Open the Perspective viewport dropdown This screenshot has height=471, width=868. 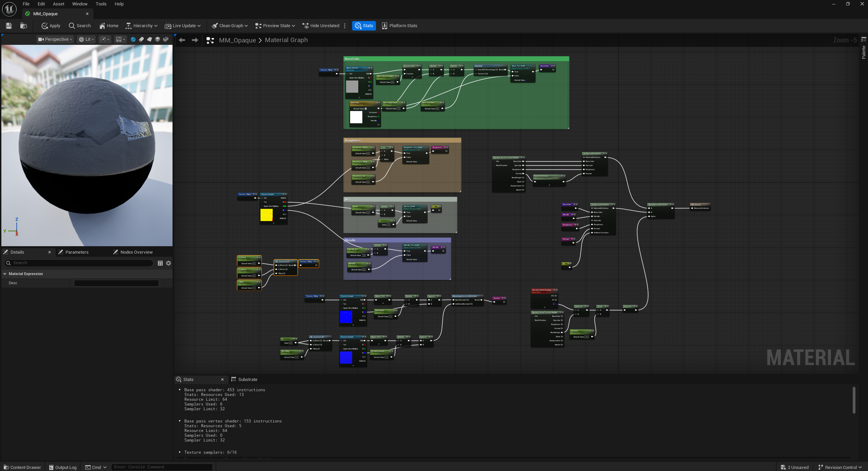point(55,39)
